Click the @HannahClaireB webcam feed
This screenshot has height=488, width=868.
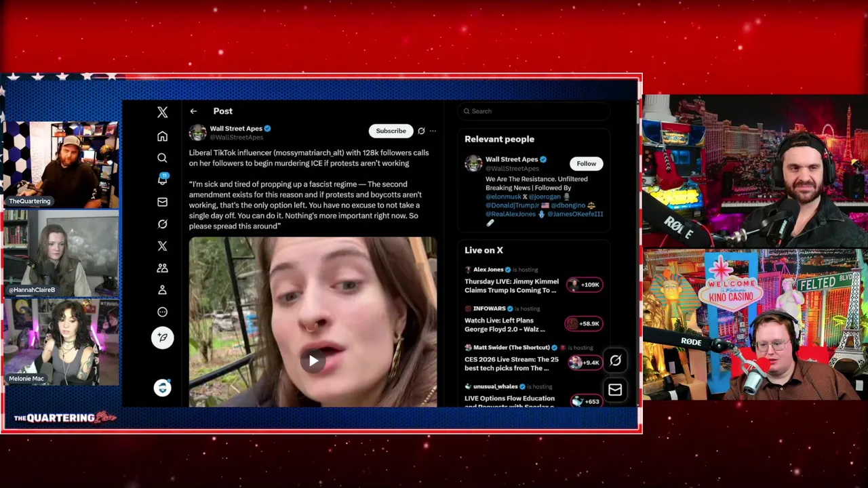62,253
